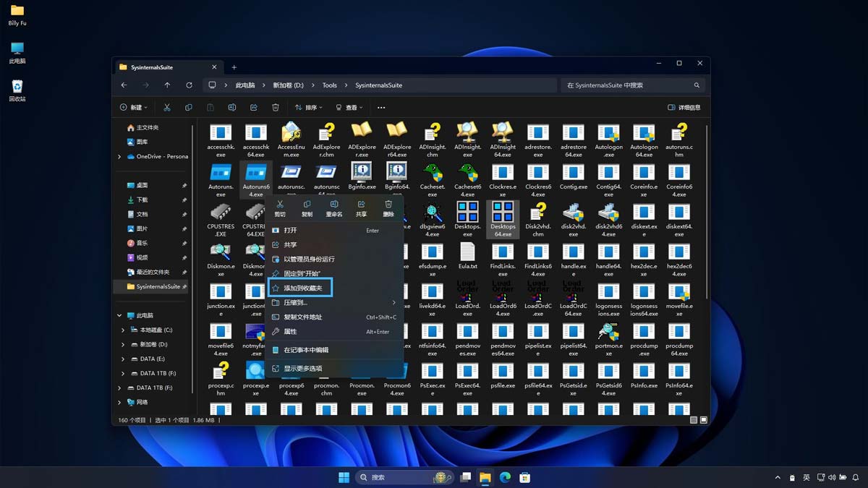
Task: Expand 此电脑 in the sidebar tree
Action: click(x=118, y=315)
